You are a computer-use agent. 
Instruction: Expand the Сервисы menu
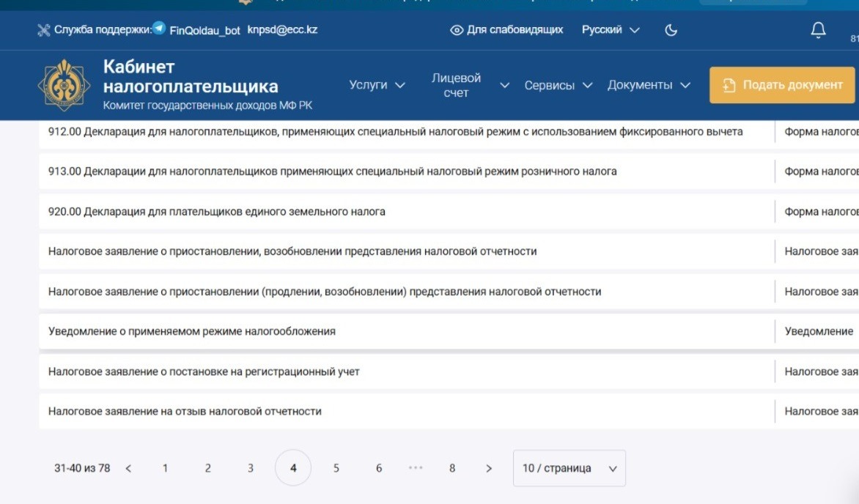558,85
